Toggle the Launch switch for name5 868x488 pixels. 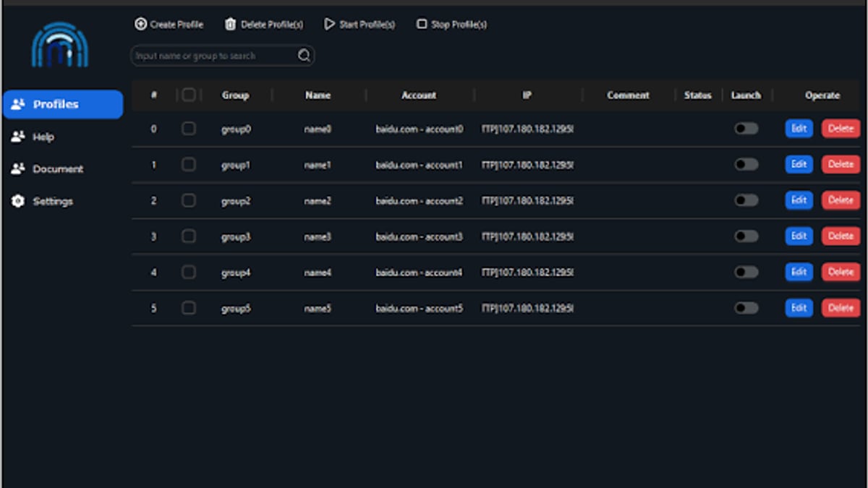(746, 308)
